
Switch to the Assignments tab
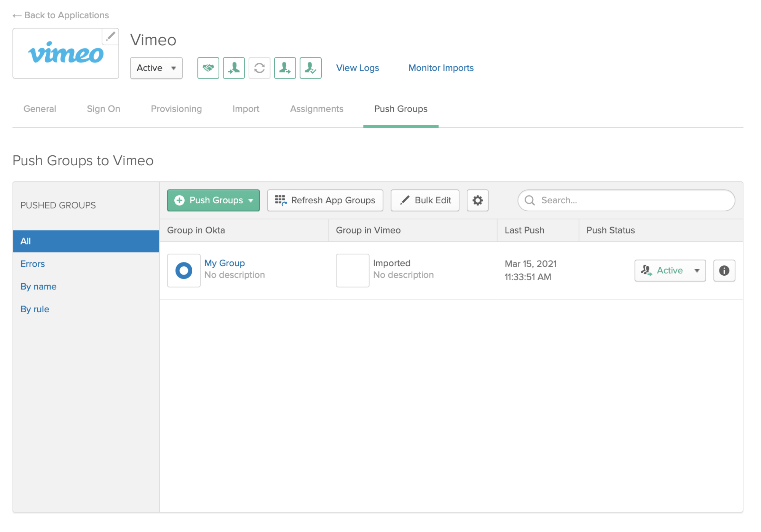(x=317, y=109)
